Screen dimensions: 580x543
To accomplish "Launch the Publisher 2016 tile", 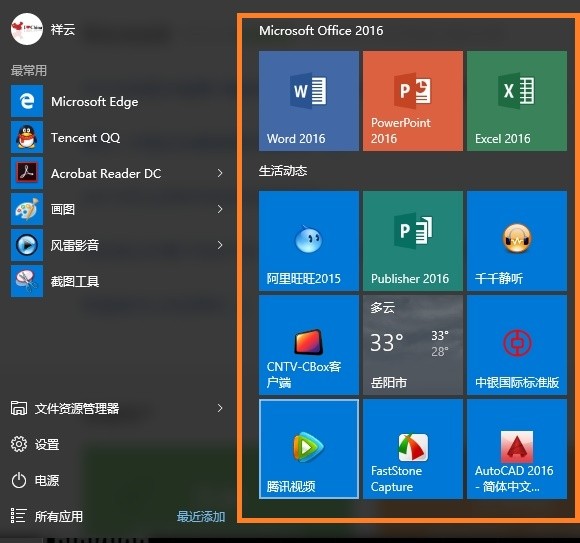I will pos(413,241).
